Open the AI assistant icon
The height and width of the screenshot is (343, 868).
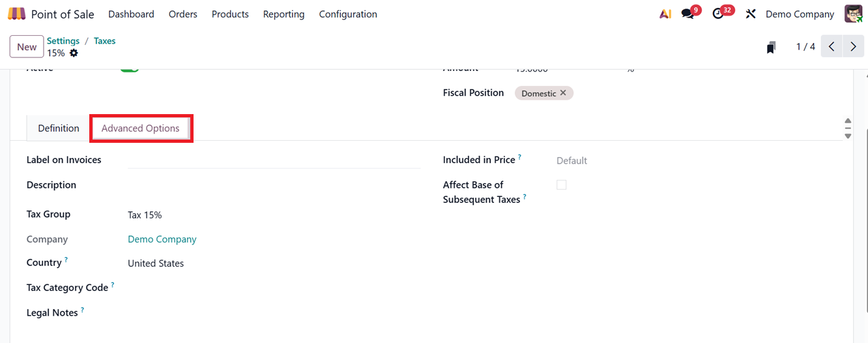665,14
